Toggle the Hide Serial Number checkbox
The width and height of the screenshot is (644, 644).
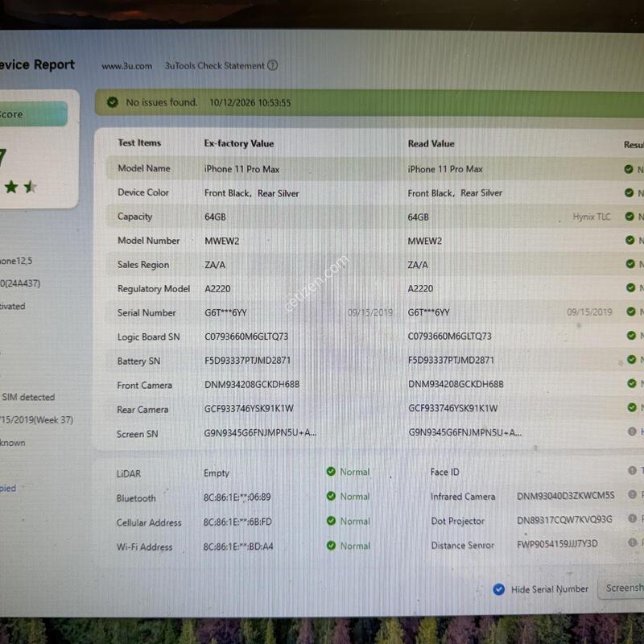tap(498, 589)
